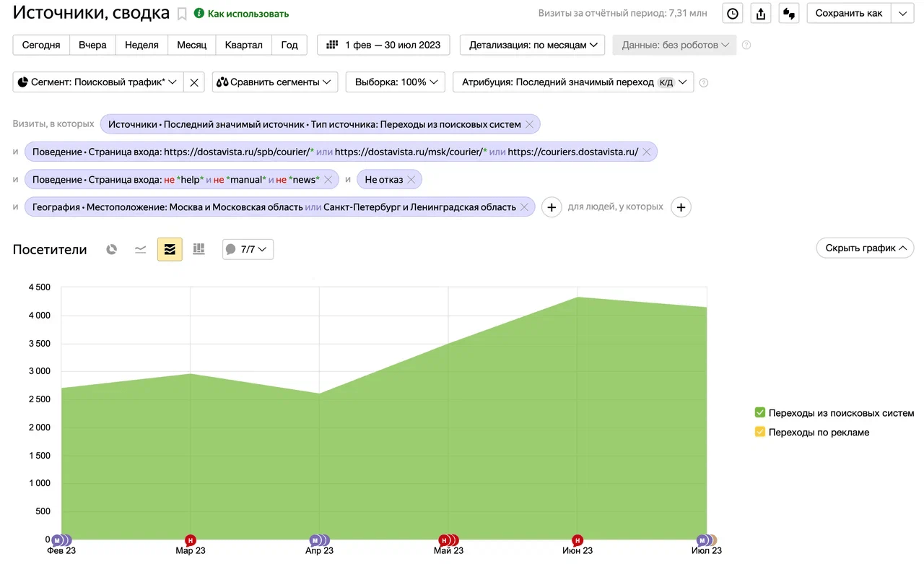This screenshot has width=924, height=564.
Task: Remove the не *help* exclusion filter chip
Action: point(328,179)
